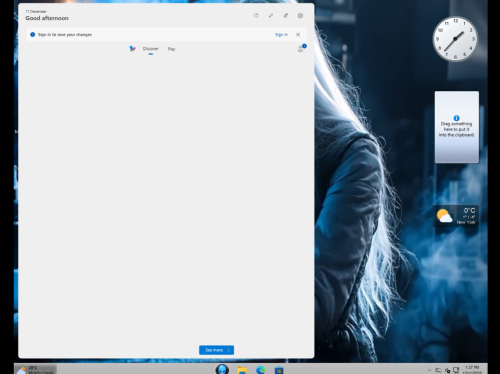Switch to the Play tab

tap(171, 49)
